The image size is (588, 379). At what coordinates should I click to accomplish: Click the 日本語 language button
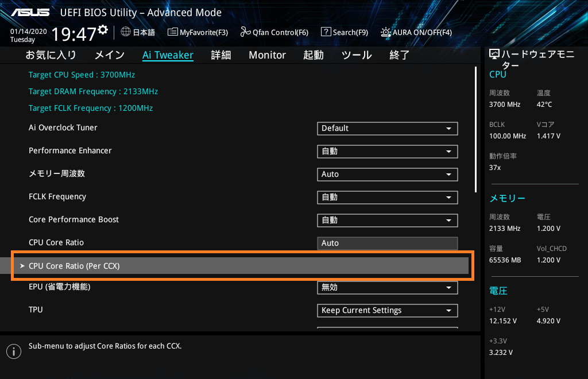[144, 32]
